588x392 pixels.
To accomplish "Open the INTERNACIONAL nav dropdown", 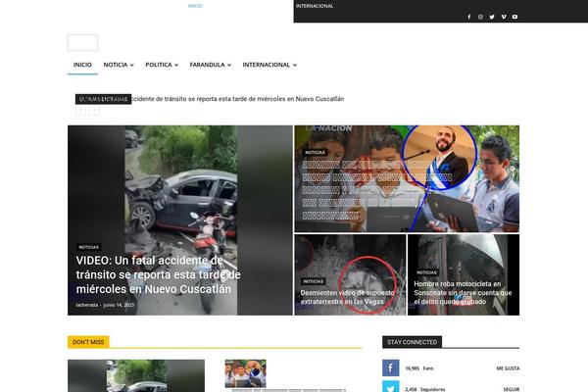I will pos(269,65).
